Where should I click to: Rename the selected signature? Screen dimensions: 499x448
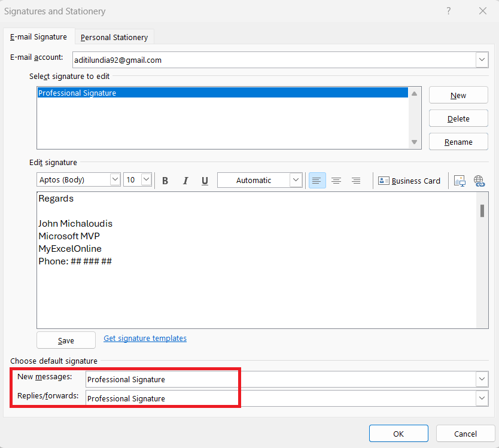pyautogui.click(x=458, y=142)
